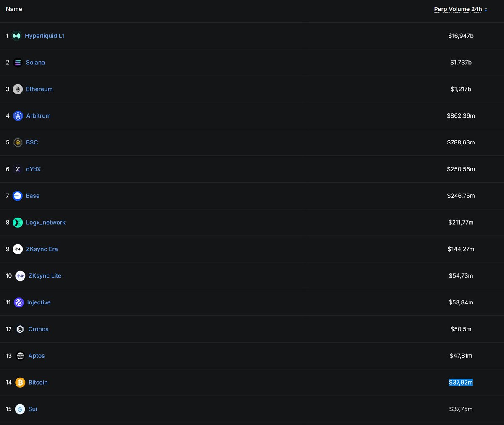Image resolution: width=504 pixels, height=425 pixels.
Task: Click the Injective purple logo
Action: point(19,302)
